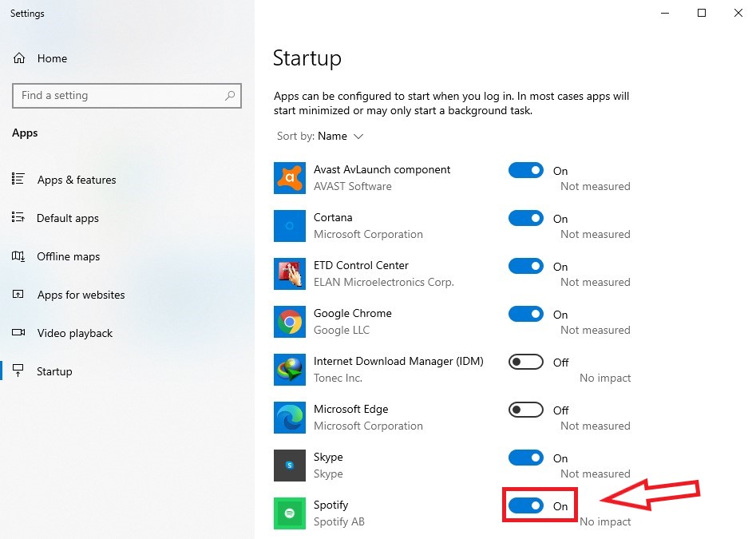Image resolution: width=756 pixels, height=539 pixels.
Task: Turn off Google Chrome startup toggle
Action: coord(526,314)
